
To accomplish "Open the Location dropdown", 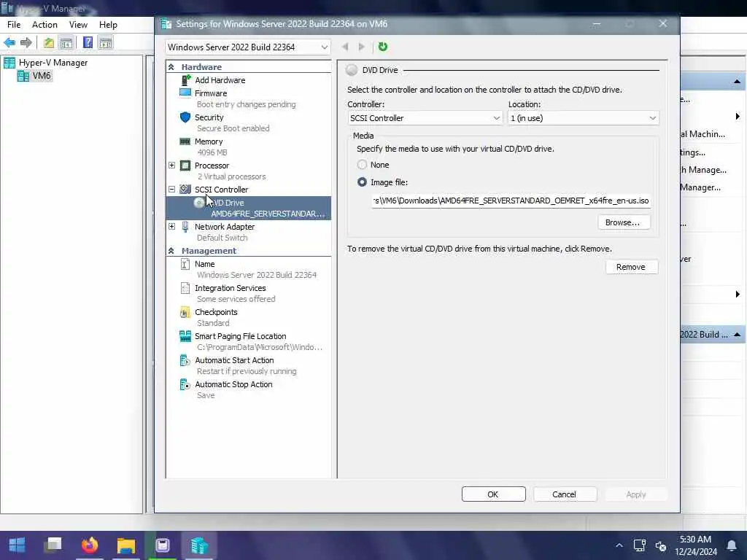I will (x=583, y=118).
